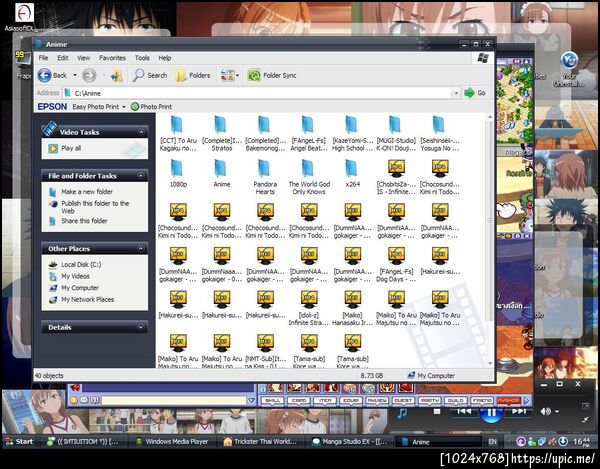The height and width of the screenshot is (469, 600).
Task: Click the C:\Anime address field
Action: [258, 93]
